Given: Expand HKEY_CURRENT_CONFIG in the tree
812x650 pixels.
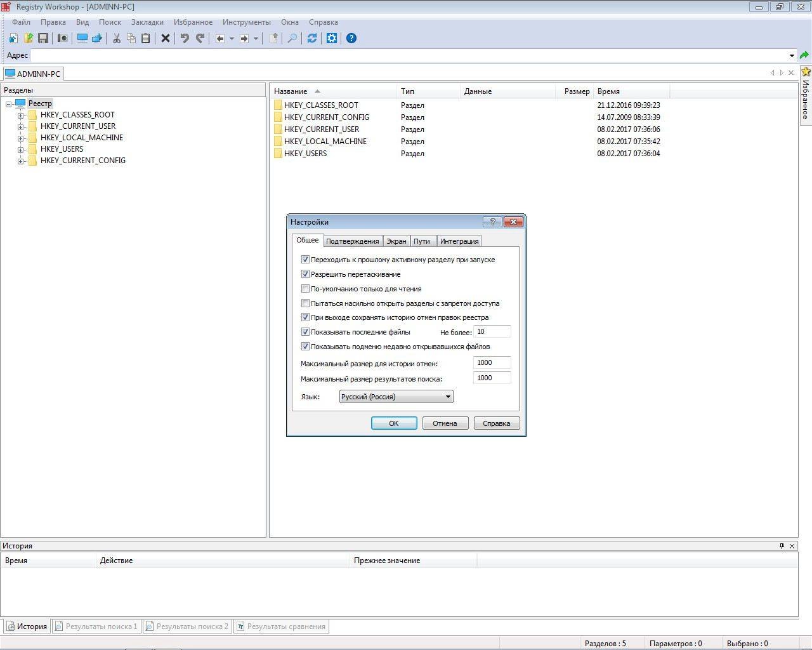Looking at the screenshot, I should tap(20, 161).
